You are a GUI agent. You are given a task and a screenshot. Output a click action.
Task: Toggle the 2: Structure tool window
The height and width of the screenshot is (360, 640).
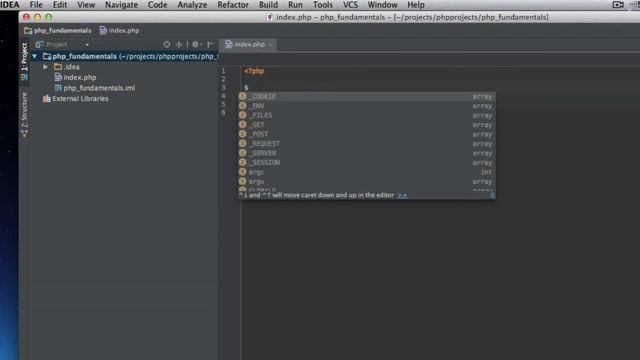[24, 114]
